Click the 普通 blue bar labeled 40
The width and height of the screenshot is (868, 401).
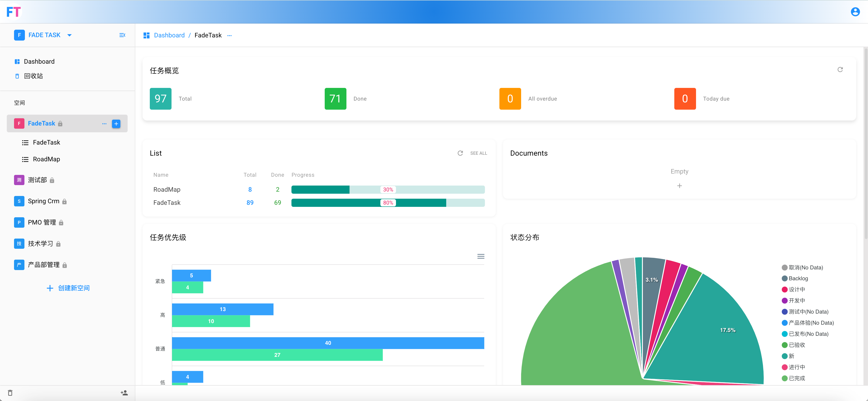tap(328, 343)
